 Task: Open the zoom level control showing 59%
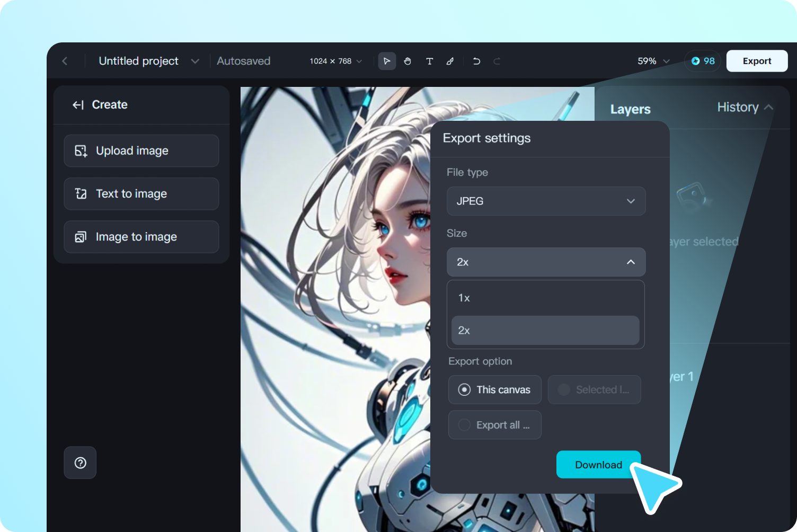(652, 61)
